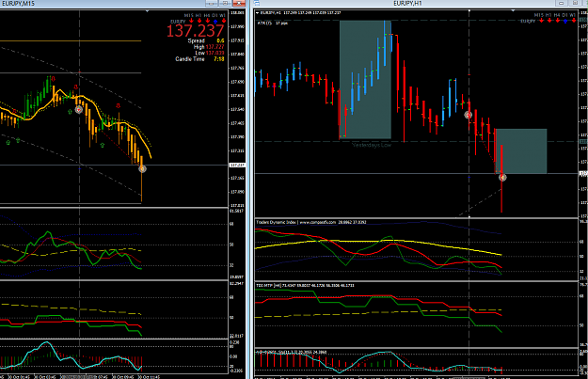
Task: Minimize the EURJPY,M15 chart window
Action: pos(212,3)
